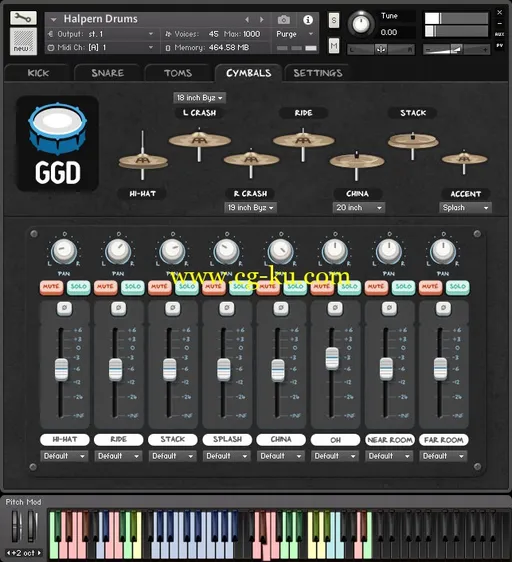Solo the NEAR ROOM channel
The width and height of the screenshot is (512, 562).
pyautogui.click(x=403, y=287)
